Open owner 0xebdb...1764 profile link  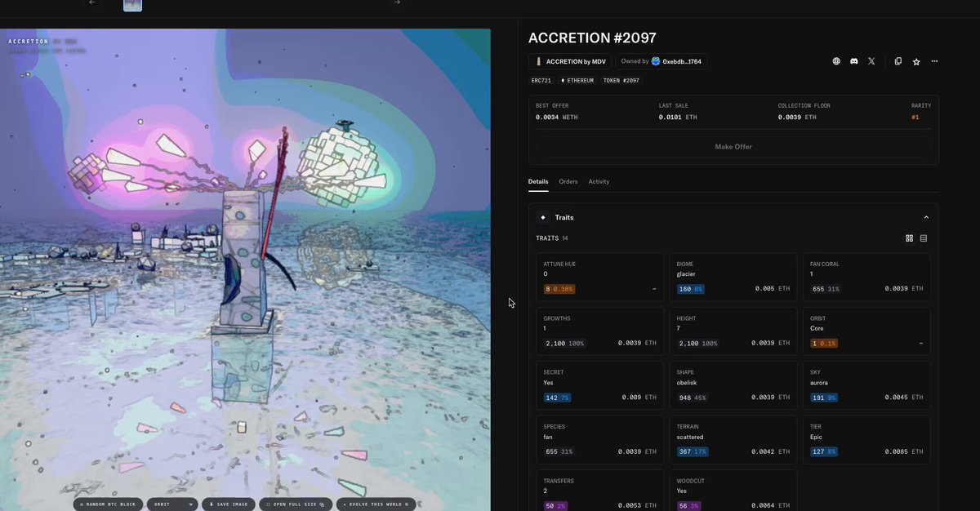click(x=661, y=61)
